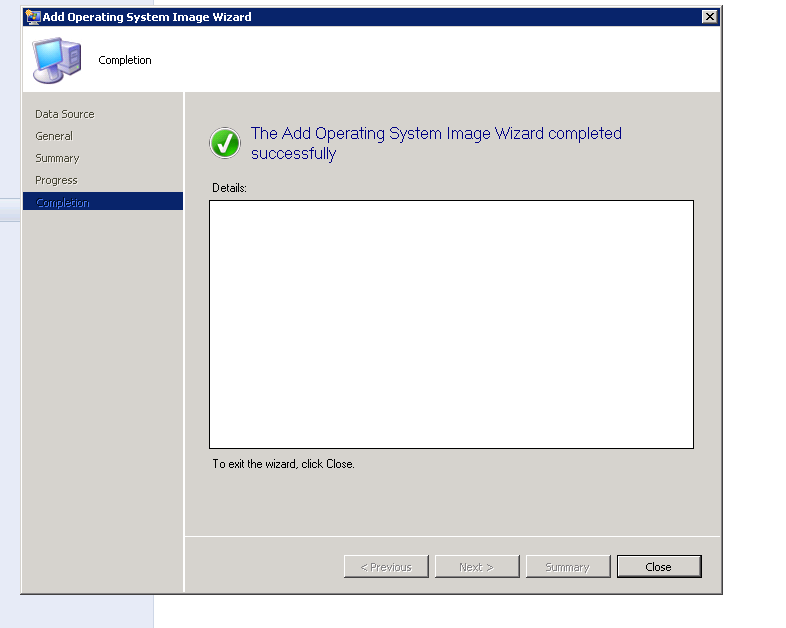The height and width of the screenshot is (628, 786).
Task: Click the green checkmark success icon
Action: (x=225, y=143)
